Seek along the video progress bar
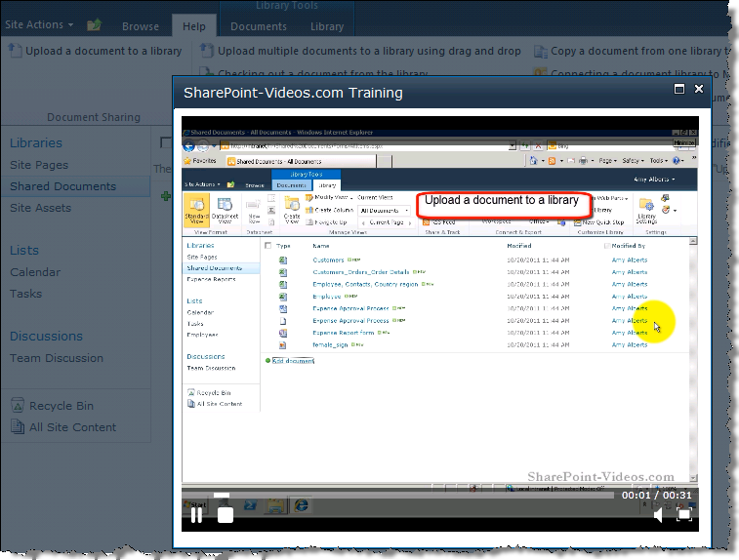 pos(413,496)
